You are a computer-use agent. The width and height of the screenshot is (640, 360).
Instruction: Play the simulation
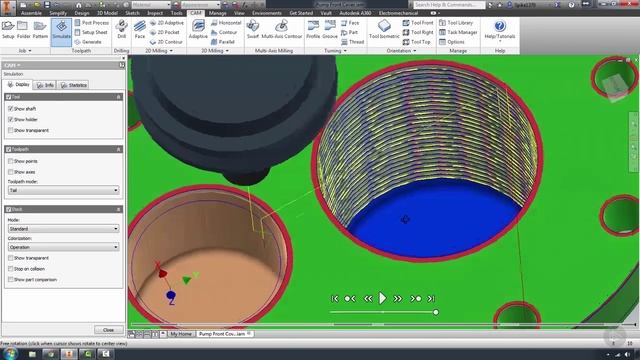point(382,298)
